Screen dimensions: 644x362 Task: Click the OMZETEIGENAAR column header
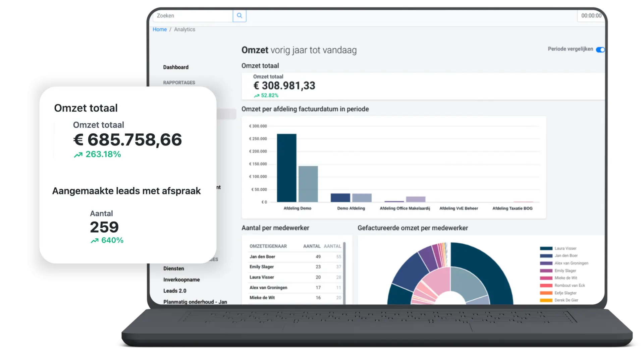tap(268, 246)
